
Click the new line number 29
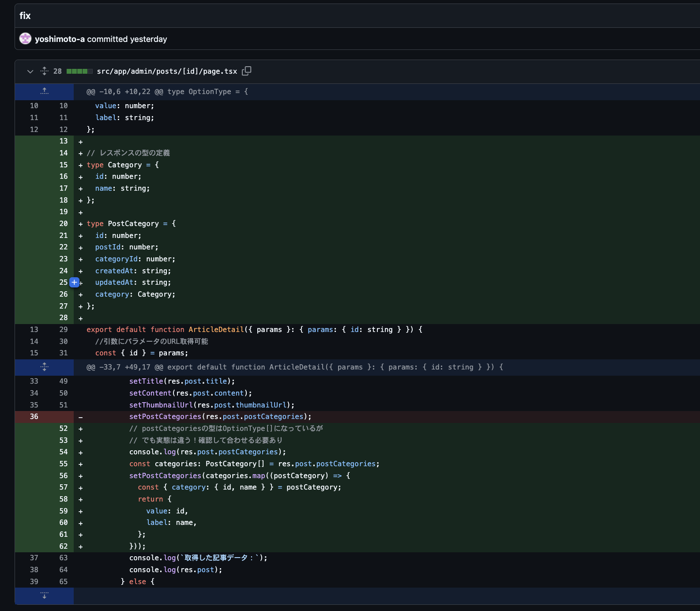tap(64, 330)
